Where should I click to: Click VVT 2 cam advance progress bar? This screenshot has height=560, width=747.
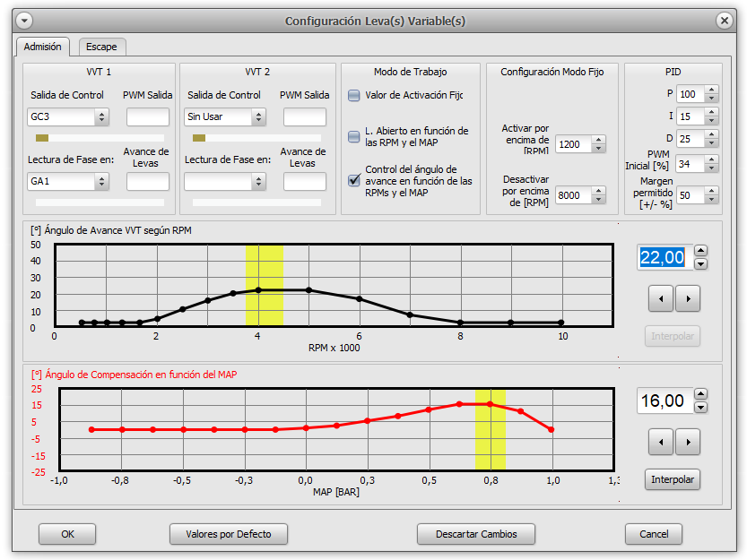point(256,202)
